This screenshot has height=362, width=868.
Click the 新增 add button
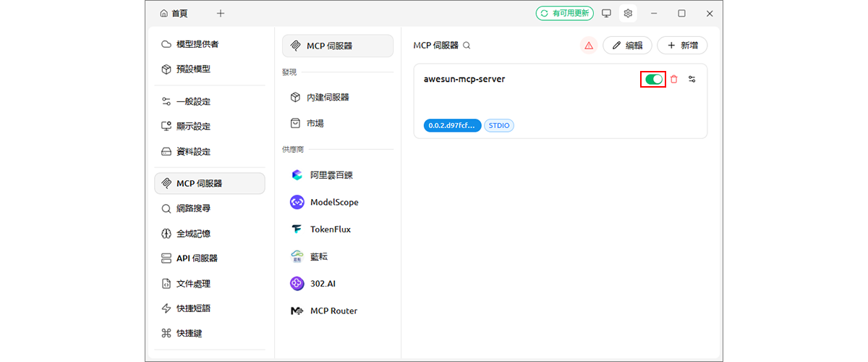click(682, 46)
